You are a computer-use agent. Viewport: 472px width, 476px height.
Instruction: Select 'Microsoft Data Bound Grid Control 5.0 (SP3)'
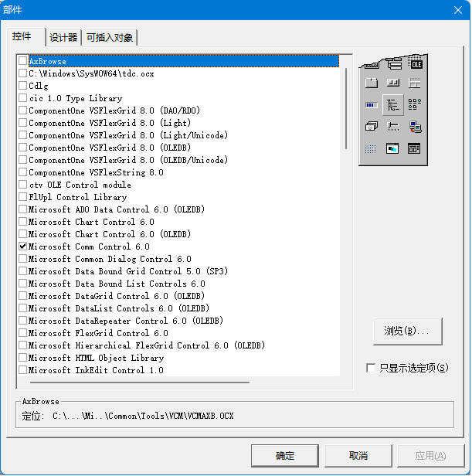(128, 271)
